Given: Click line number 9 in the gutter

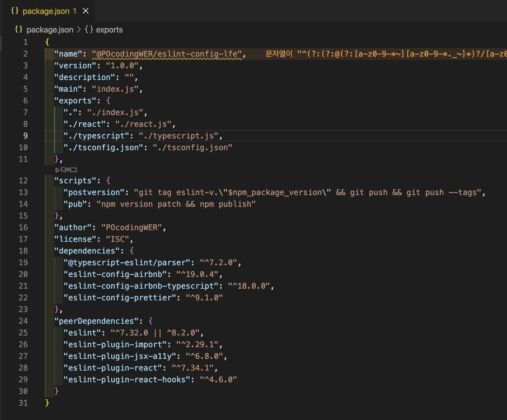Looking at the screenshot, I should (25, 136).
